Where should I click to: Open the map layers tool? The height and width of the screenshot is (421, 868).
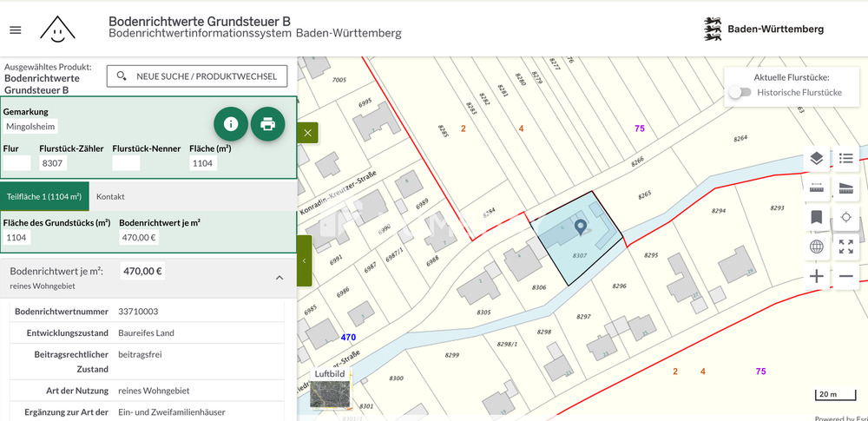coord(817,158)
